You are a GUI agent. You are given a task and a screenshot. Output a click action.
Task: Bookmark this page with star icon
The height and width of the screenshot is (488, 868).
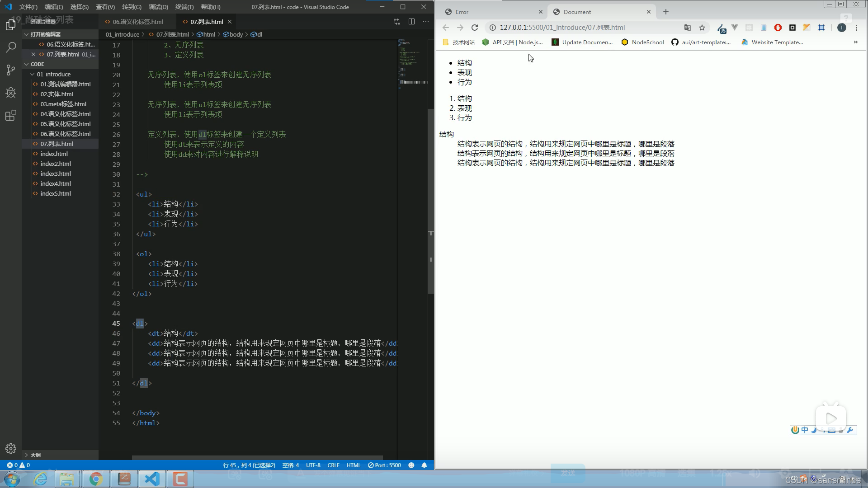702,28
